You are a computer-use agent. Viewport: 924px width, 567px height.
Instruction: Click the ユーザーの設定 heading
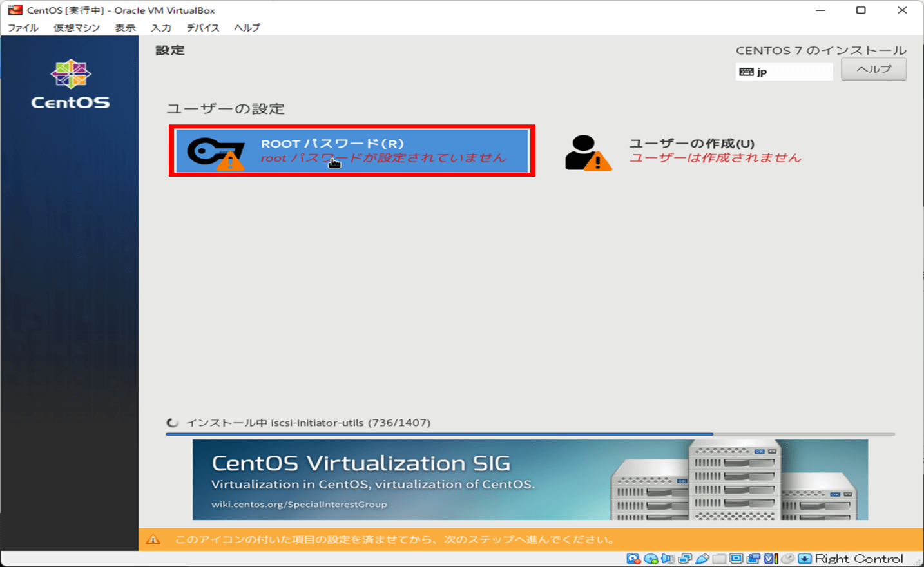pos(226,109)
